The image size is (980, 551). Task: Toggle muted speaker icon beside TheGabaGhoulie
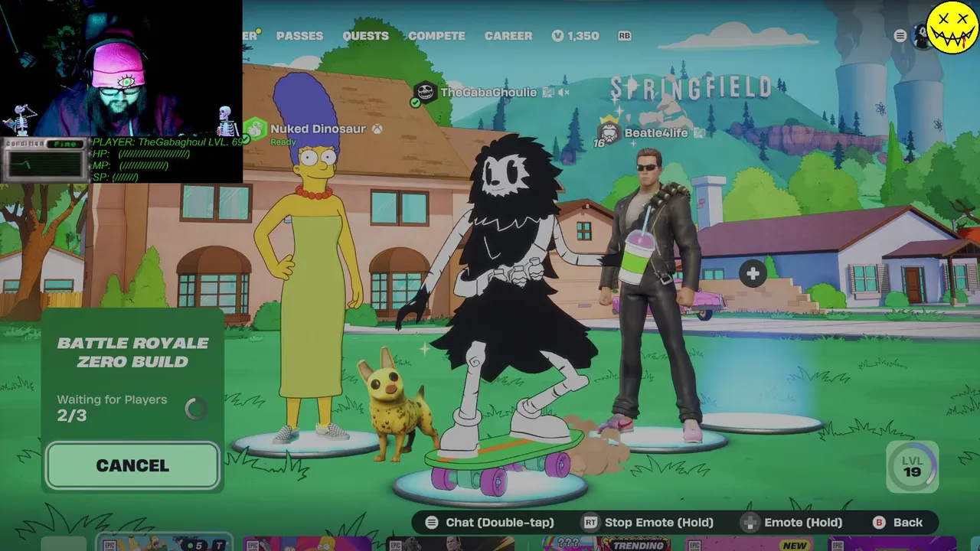click(564, 93)
